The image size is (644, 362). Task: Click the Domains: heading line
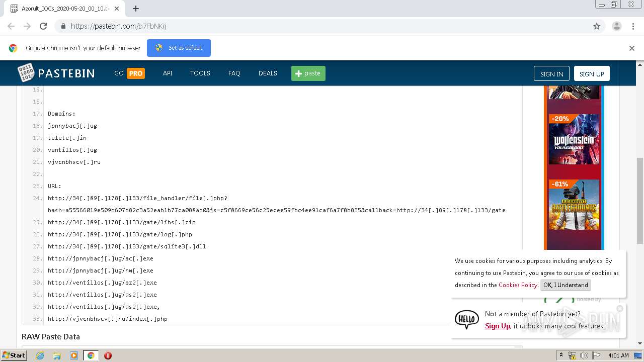click(61, 114)
